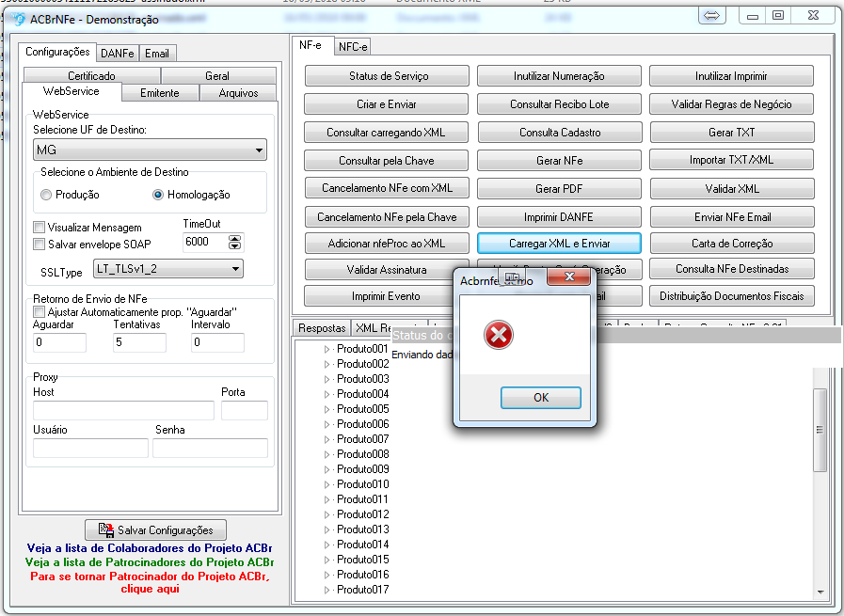Select the Homologação radio button
Screen dimensions: 844x616
[158, 195]
